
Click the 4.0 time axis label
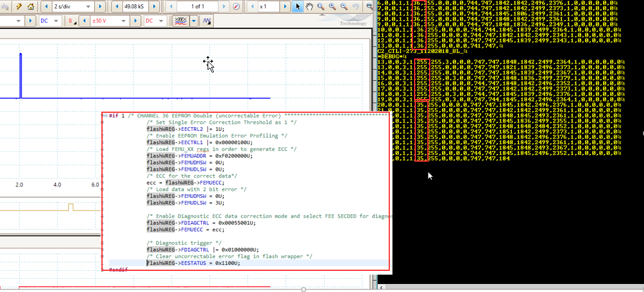click(x=57, y=185)
